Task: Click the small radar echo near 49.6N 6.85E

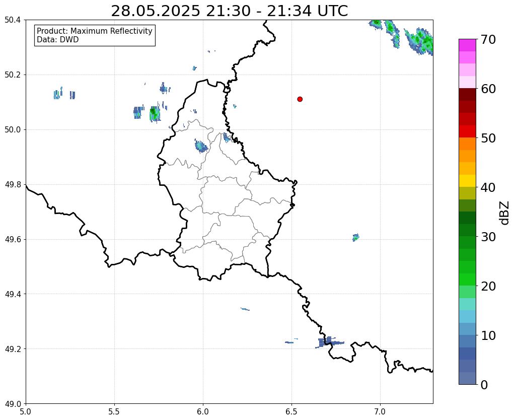Action: pyautogui.click(x=356, y=237)
